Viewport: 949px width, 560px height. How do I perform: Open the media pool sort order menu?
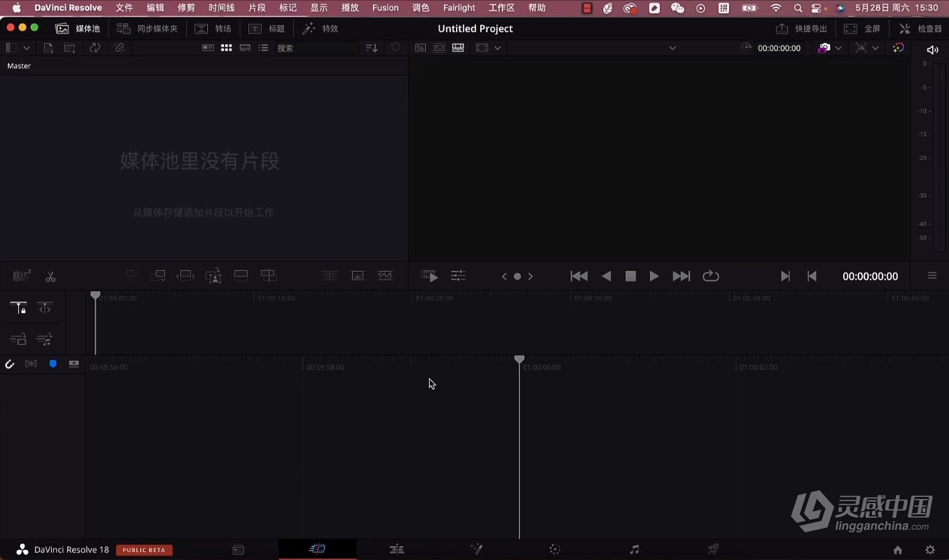point(372,48)
